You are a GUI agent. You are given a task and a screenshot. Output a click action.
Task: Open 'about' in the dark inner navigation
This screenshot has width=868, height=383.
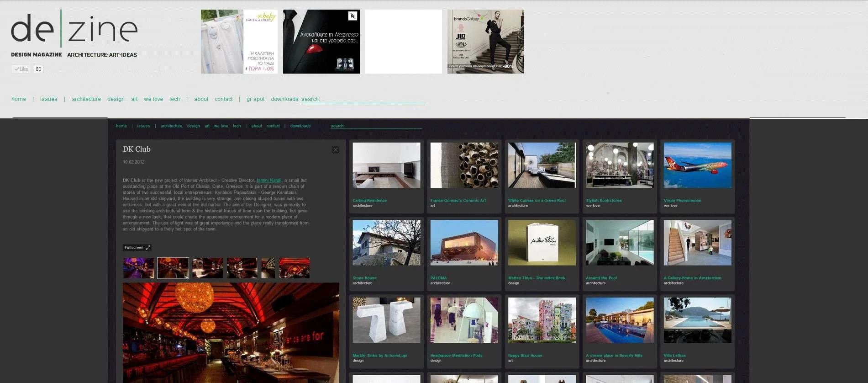point(257,126)
